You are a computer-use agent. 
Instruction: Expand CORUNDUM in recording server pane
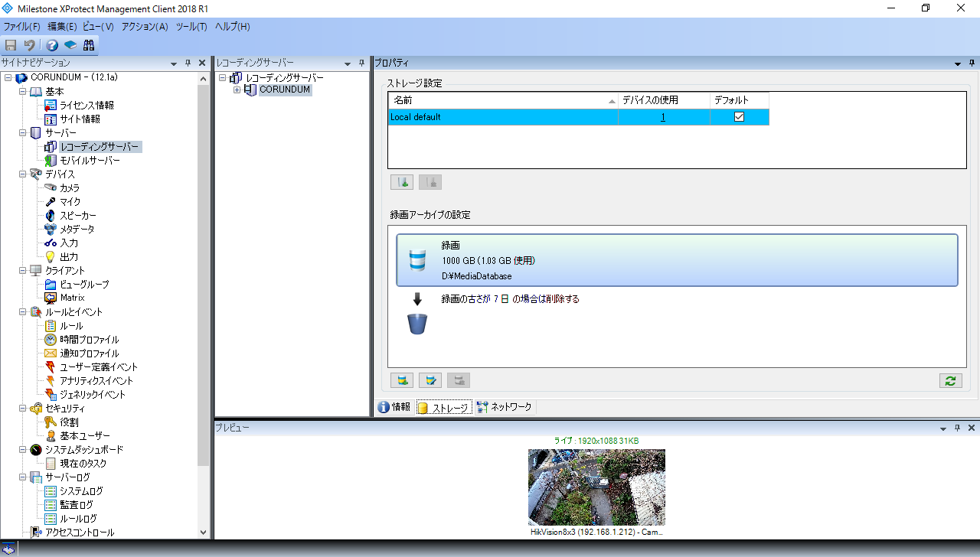[x=237, y=90]
